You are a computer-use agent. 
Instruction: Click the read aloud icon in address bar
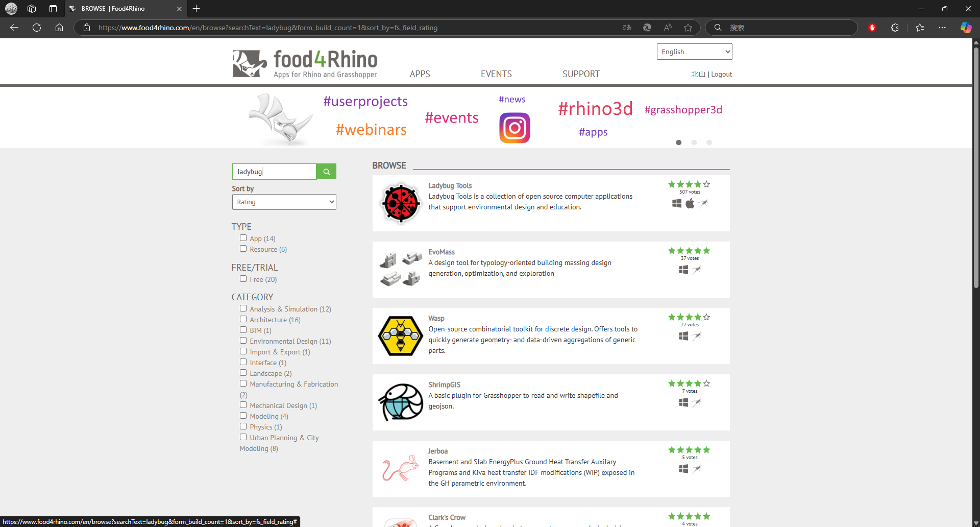pyautogui.click(x=668, y=28)
